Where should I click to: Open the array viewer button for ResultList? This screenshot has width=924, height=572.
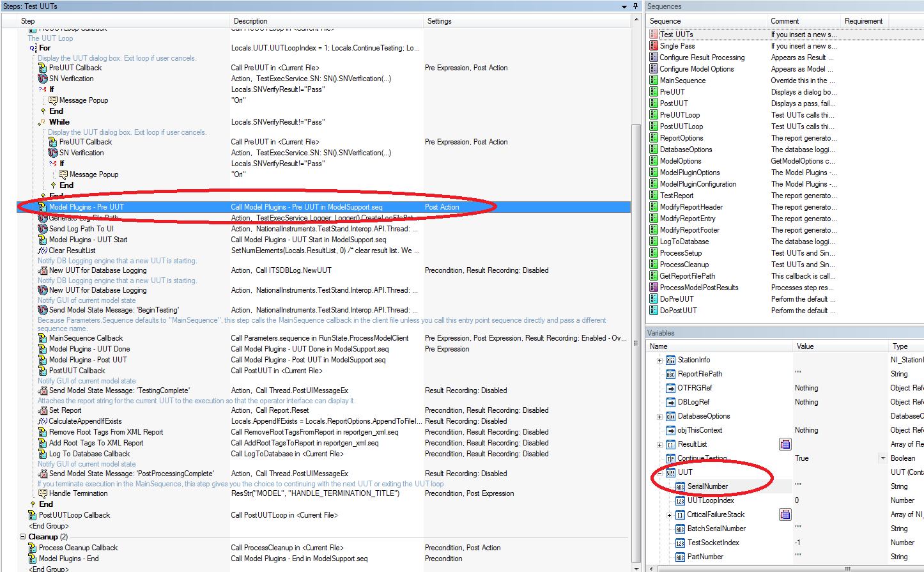[785, 444]
